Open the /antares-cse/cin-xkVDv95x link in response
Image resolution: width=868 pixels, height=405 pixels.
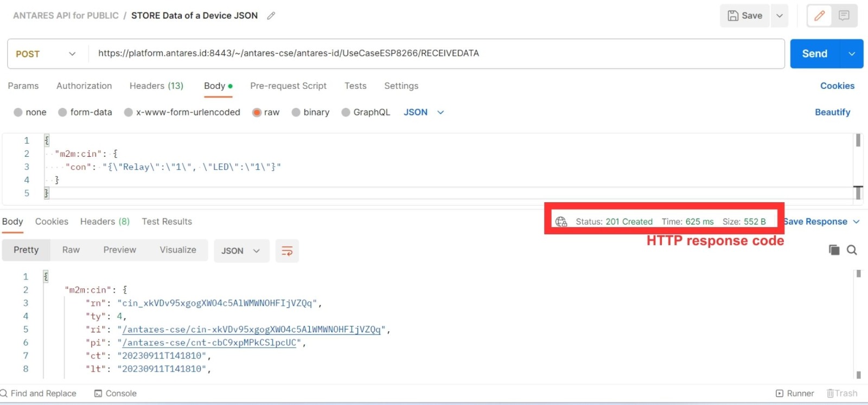click(x=252, y=329)
